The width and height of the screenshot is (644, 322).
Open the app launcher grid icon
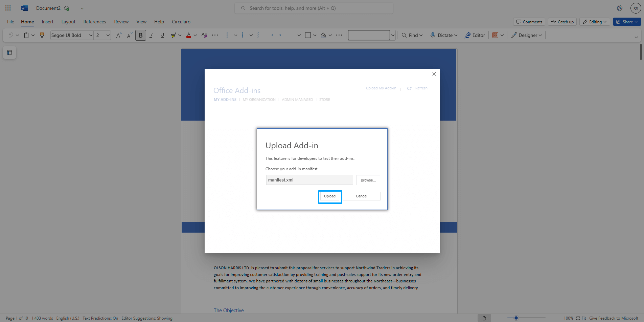pyautogui.click(x=8, y=8)
